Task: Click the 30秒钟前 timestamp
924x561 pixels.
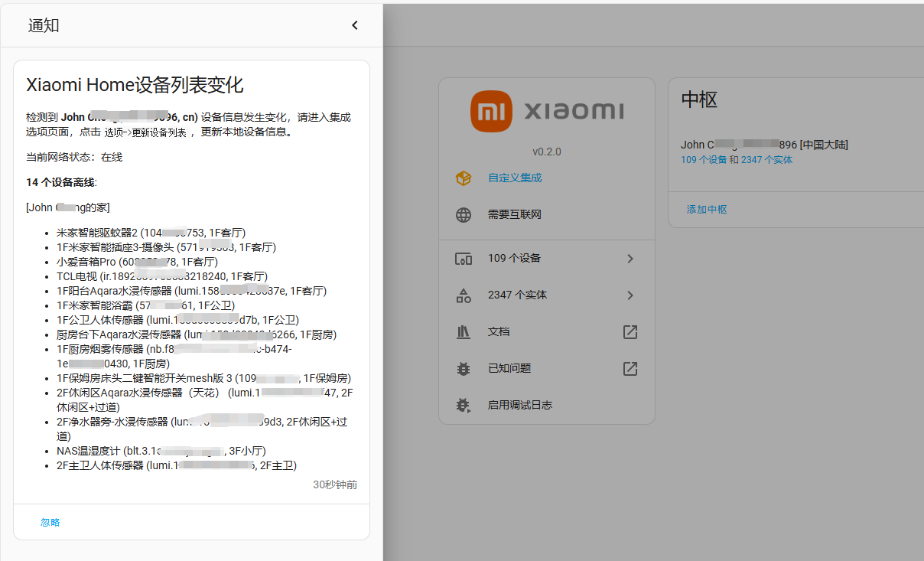Action: (x=335, y=484)
